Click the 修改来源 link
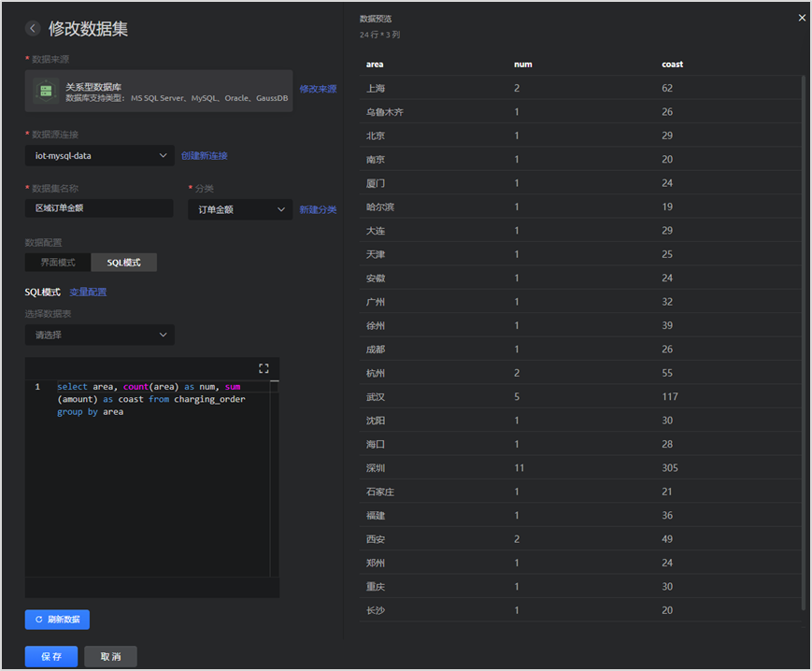 point(318,89)
